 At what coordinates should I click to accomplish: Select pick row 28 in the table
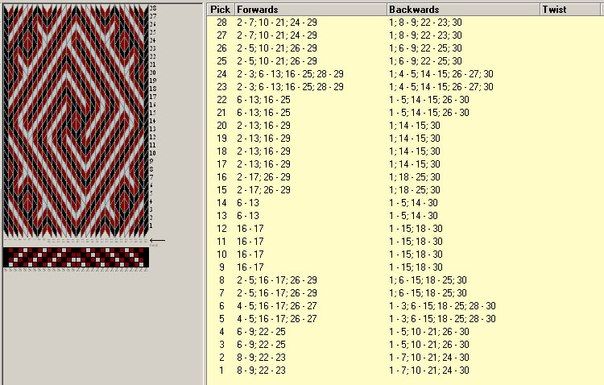pos(405,22)
